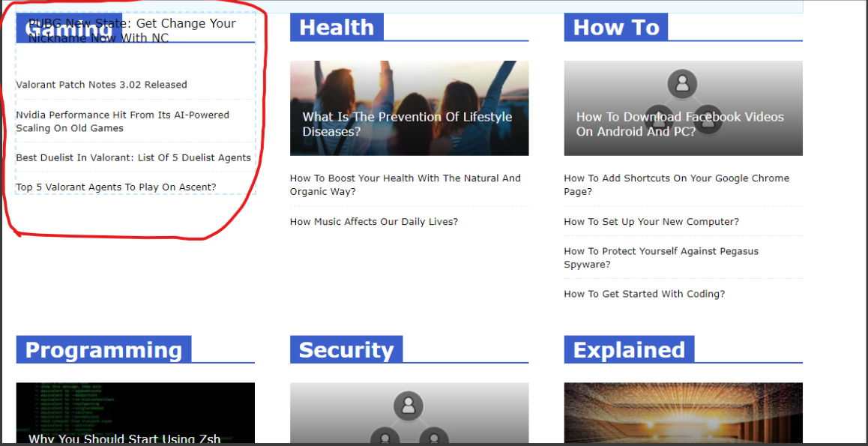Click the Explained section featured image
The height and width of the screenshot is (446, 868).
point(683,413)
